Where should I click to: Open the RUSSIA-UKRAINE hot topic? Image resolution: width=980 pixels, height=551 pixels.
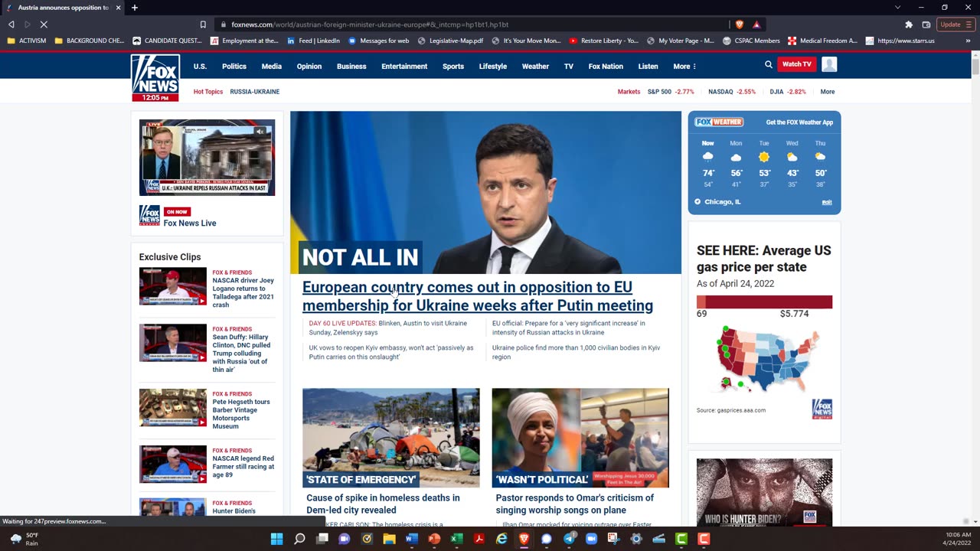click(255, 92)
